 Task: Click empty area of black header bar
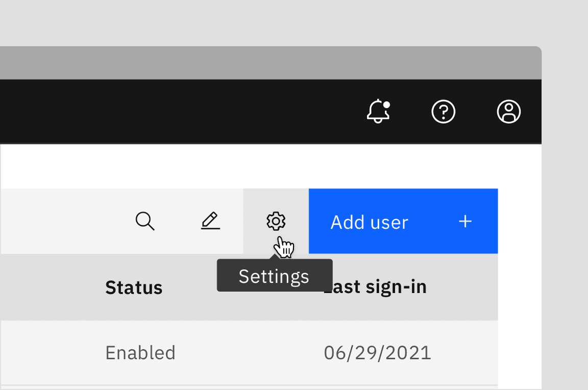[x=179, y=112]
